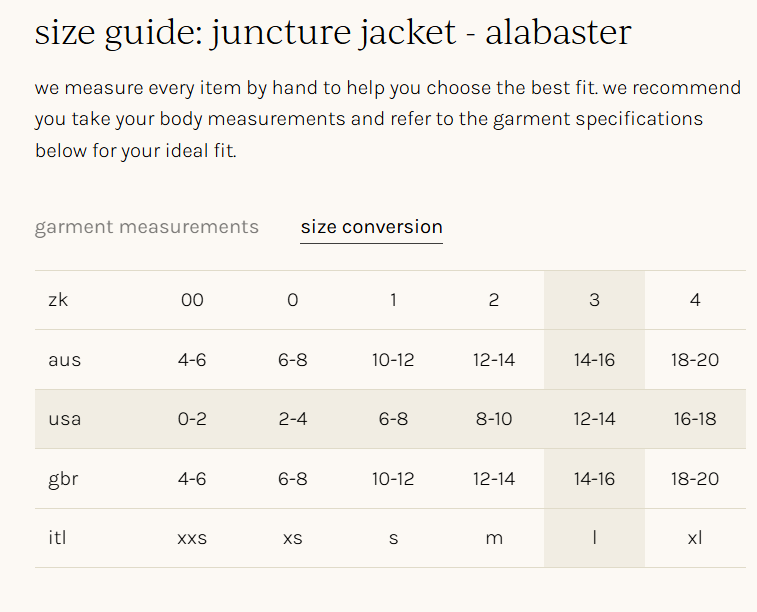Click itl size xs cell
Screen dimensions: 757x612
[x=293, y=538]
